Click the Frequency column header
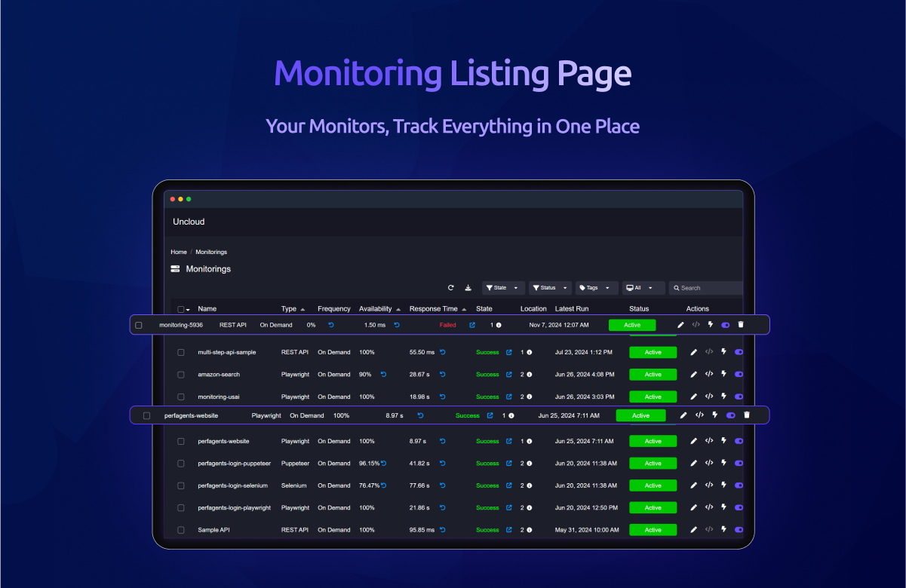 click(x=334, y=309)
